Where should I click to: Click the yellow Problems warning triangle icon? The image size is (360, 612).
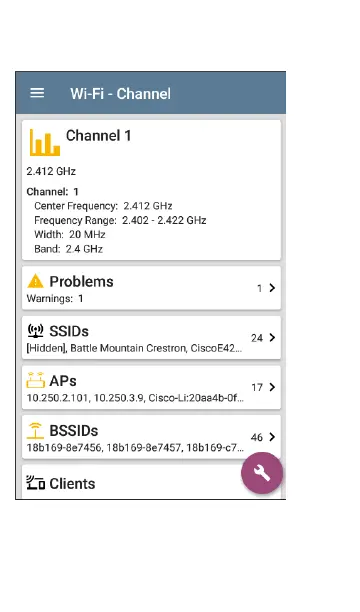[36, 281]
